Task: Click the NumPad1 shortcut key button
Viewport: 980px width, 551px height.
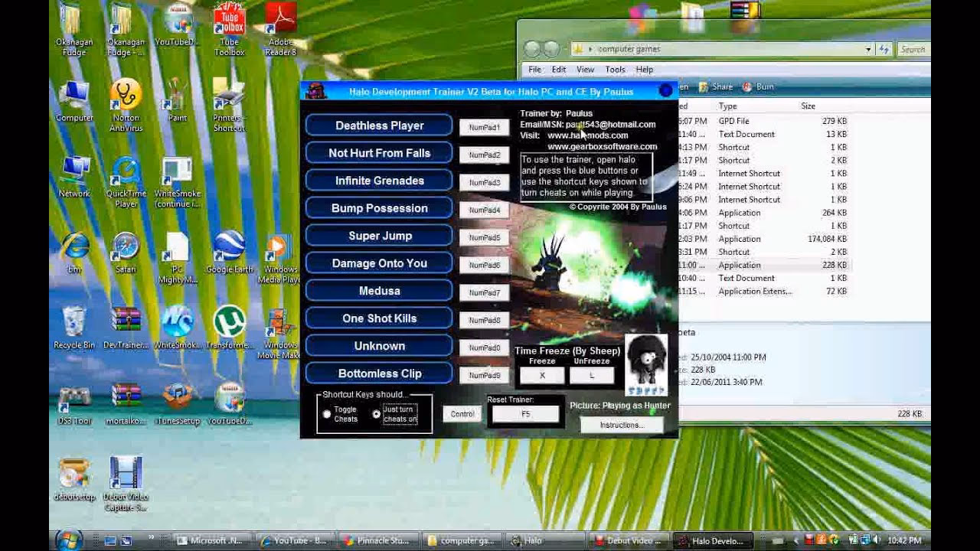Action: pos(485,127)
